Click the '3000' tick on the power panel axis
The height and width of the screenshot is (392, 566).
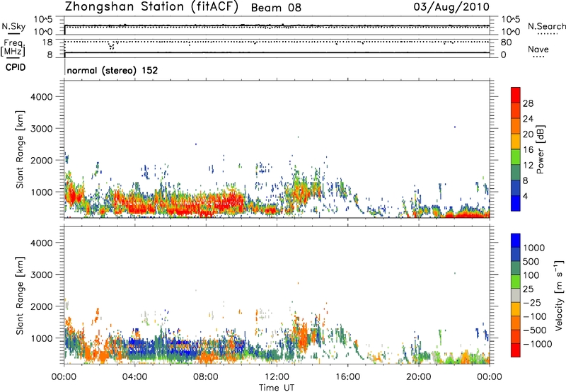(42, 129)
